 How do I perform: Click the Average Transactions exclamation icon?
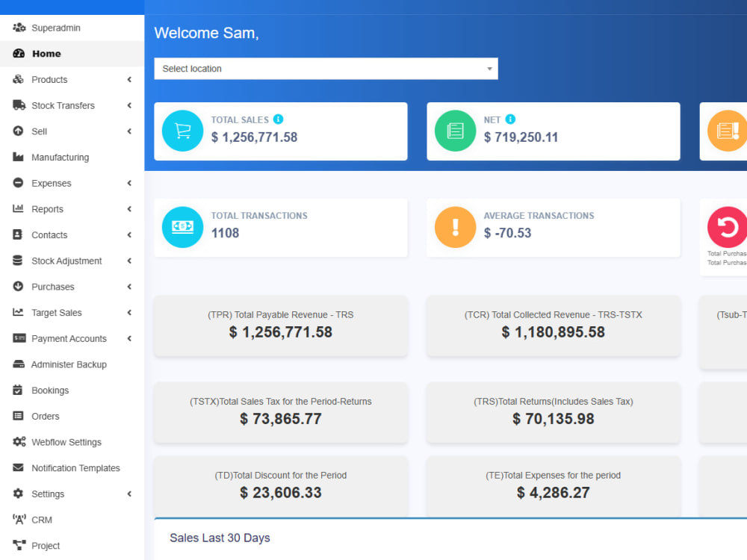pyautogui.click(x=455, y=227)
